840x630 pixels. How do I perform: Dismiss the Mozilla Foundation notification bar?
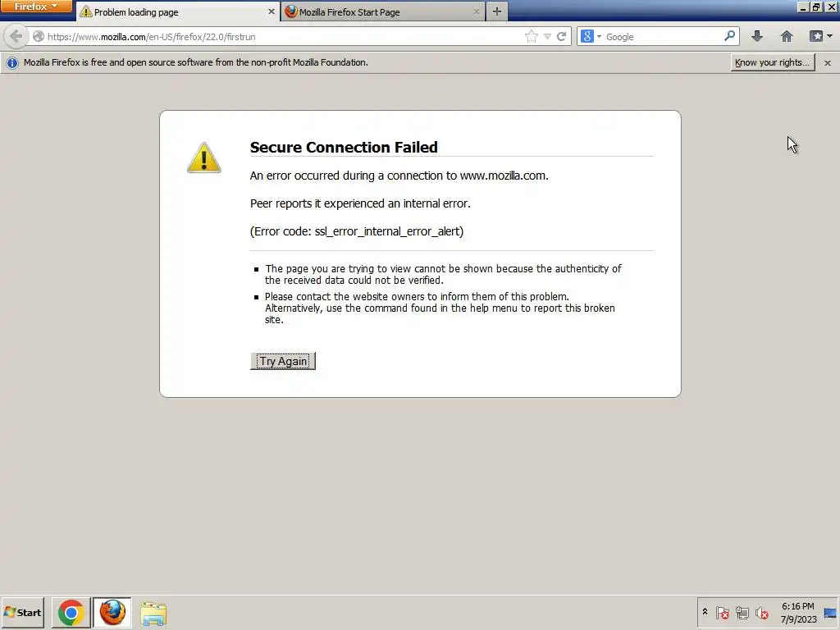pos(827,62)
